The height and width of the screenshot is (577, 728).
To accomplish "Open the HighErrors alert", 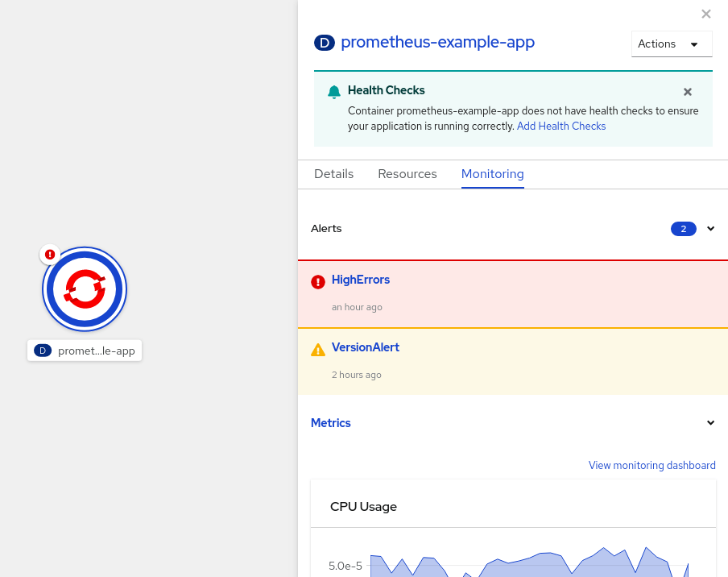I will 361,280.
